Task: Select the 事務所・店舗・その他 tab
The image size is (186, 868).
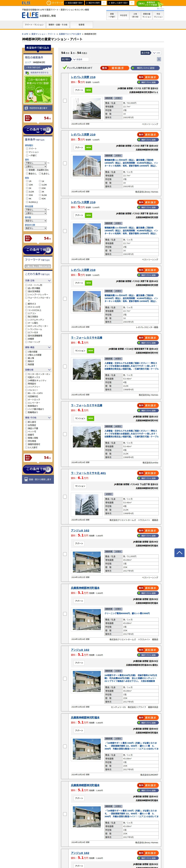Action: pyautogui.click(x=58, y=25)
